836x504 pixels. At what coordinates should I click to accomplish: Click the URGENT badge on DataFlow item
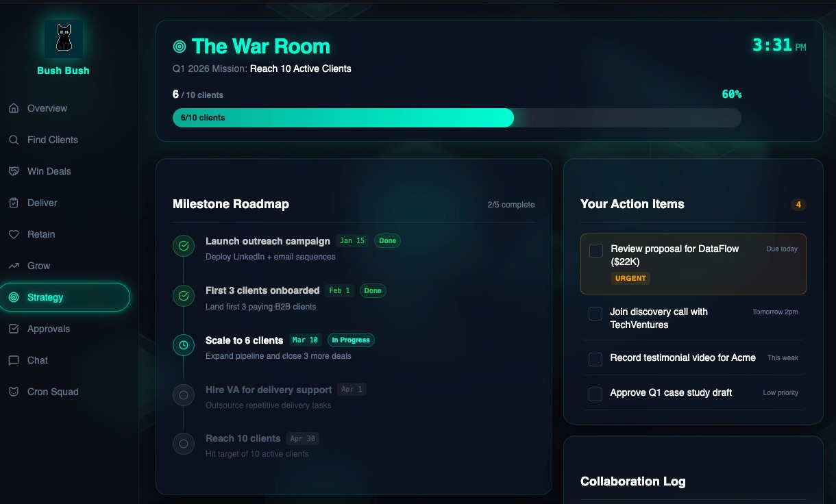pos(630,278)
